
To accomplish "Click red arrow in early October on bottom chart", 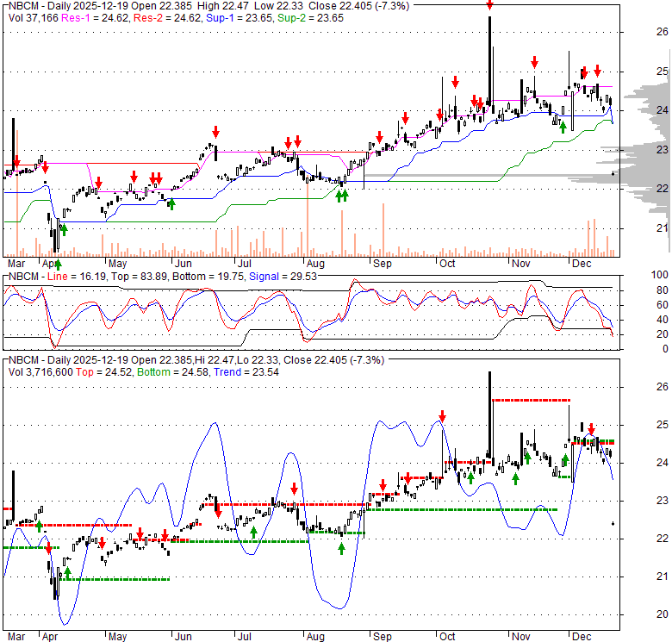I will [x=442, y=415].
